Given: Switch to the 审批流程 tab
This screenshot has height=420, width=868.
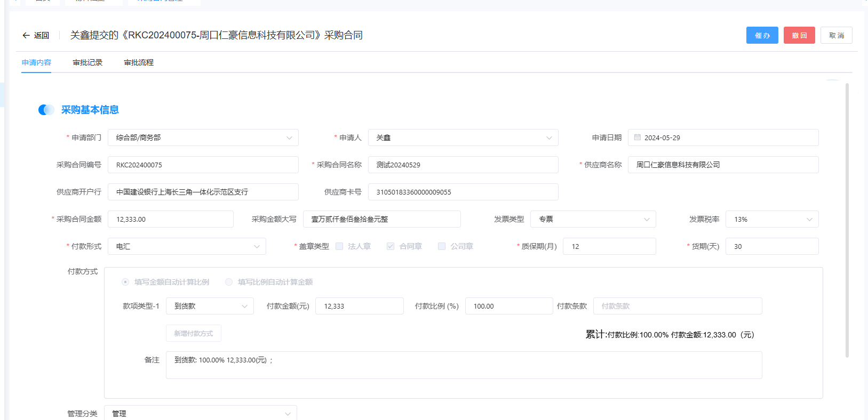Looking at the screenshot, I should 139,63.
